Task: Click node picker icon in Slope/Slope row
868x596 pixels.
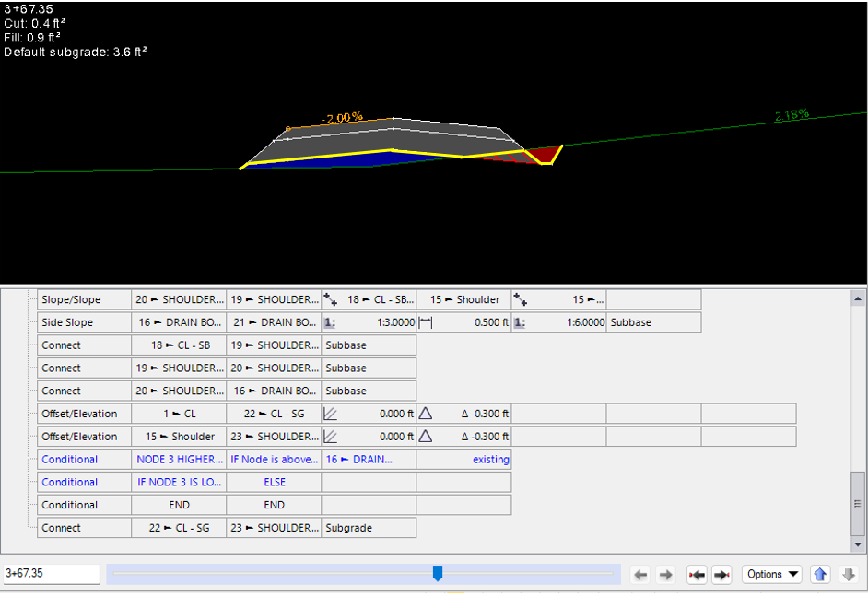Action: tap(331, 299)
